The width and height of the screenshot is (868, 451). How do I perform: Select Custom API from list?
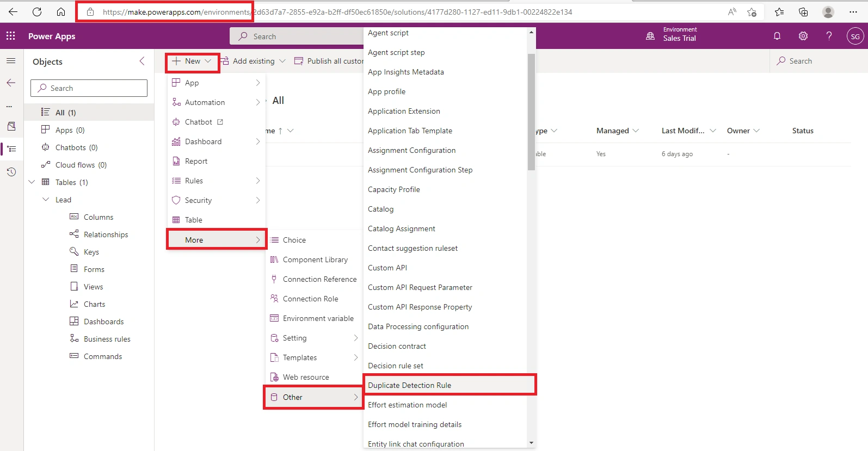pos(445,268)
